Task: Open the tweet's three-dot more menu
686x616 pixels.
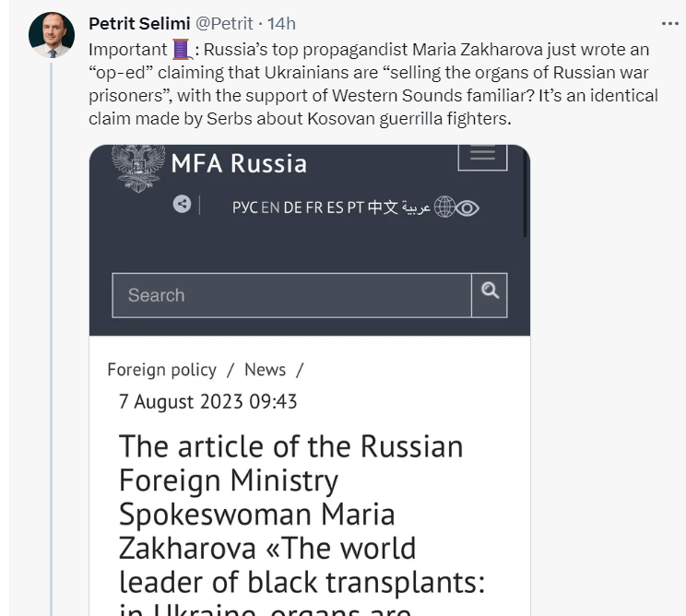Action: [x=670, y=23]
